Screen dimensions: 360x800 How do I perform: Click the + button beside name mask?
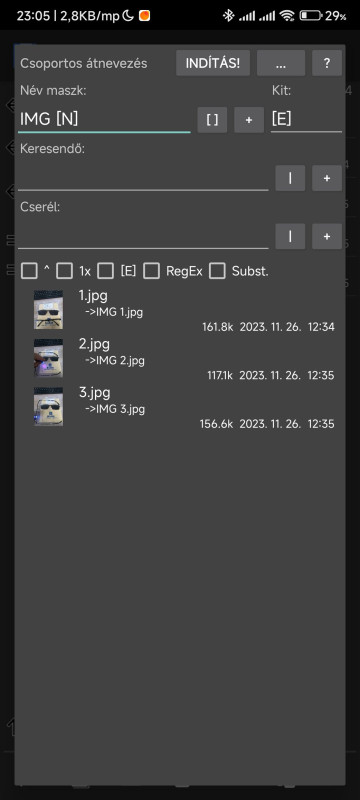249,120
